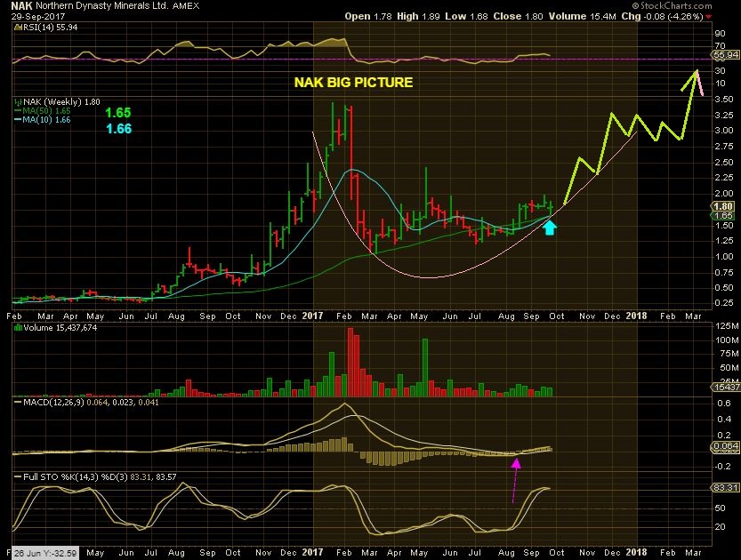Click the 2017 label on the bottom date axis
The height and width of the screenshot is (560, 741).
pyautogui.click(x=313, y=552)
